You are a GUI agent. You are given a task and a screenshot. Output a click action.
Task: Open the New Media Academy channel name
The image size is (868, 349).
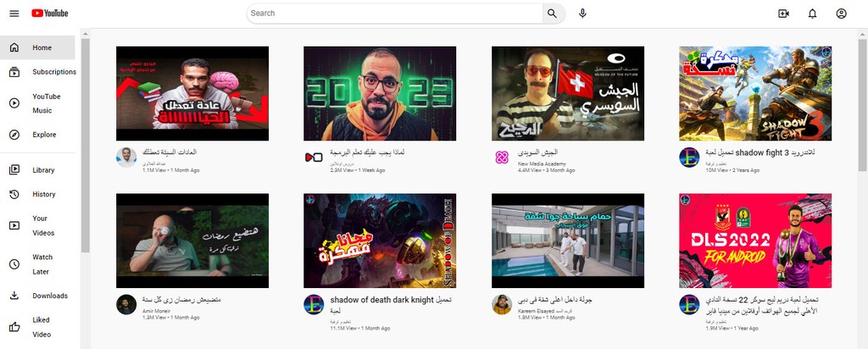(x=542, y=163)
